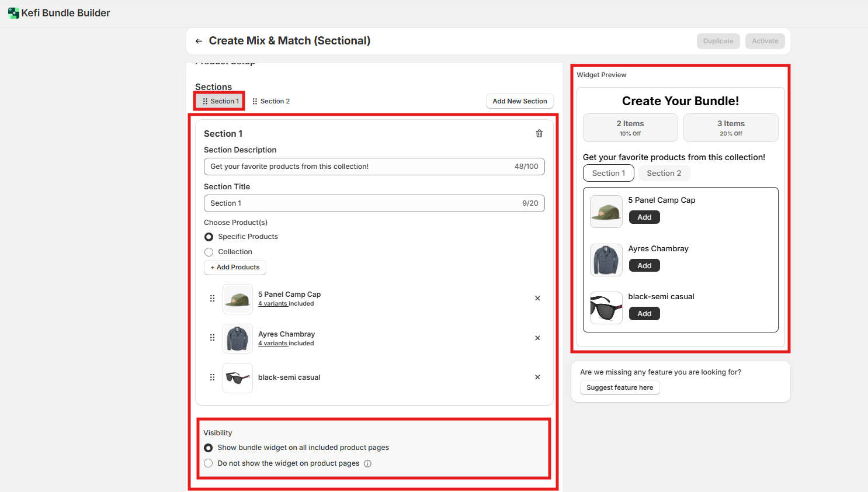This screenshot has width=868, height=492.
Task: Remove black-semi casual from the product list
Action: click(x=537, y=377)
